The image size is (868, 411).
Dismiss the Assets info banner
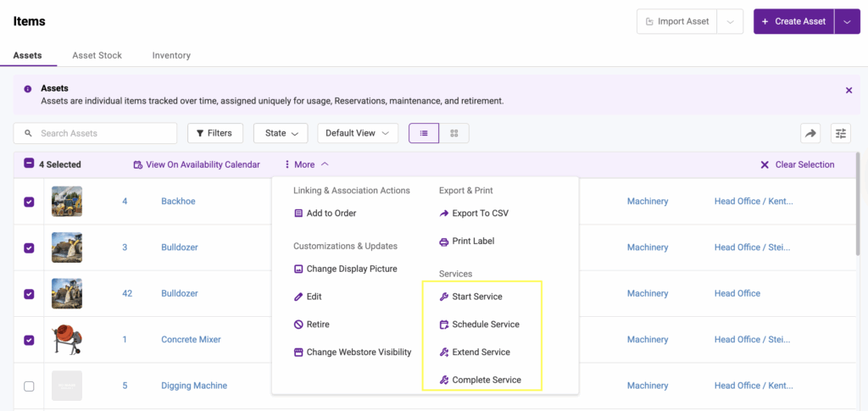(x=849, y=90)
